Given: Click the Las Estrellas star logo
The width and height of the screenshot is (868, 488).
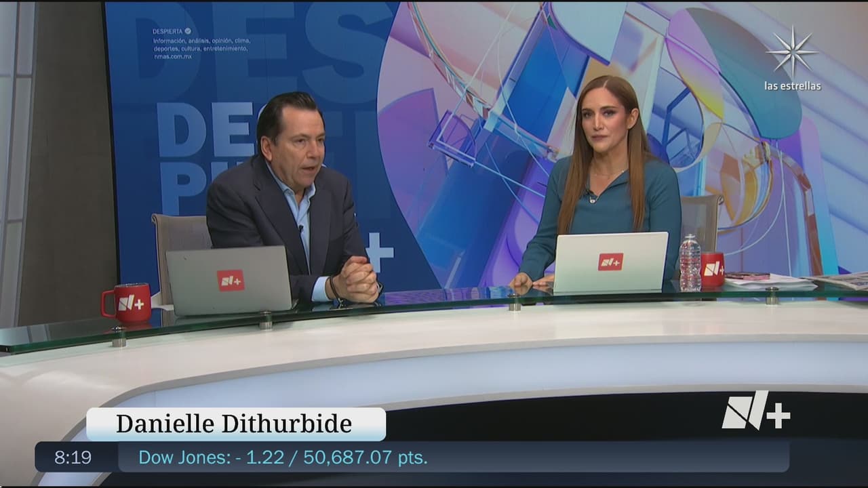Looking at the screenshot, I should 792,52.
